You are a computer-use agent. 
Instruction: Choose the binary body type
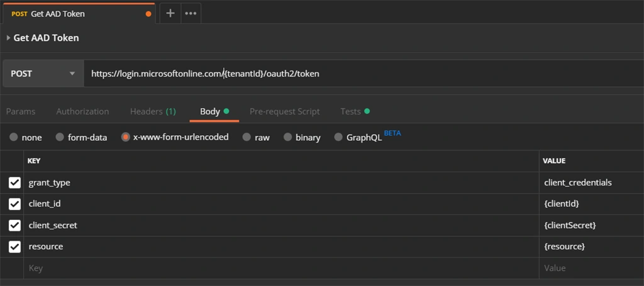coord(287,137)
